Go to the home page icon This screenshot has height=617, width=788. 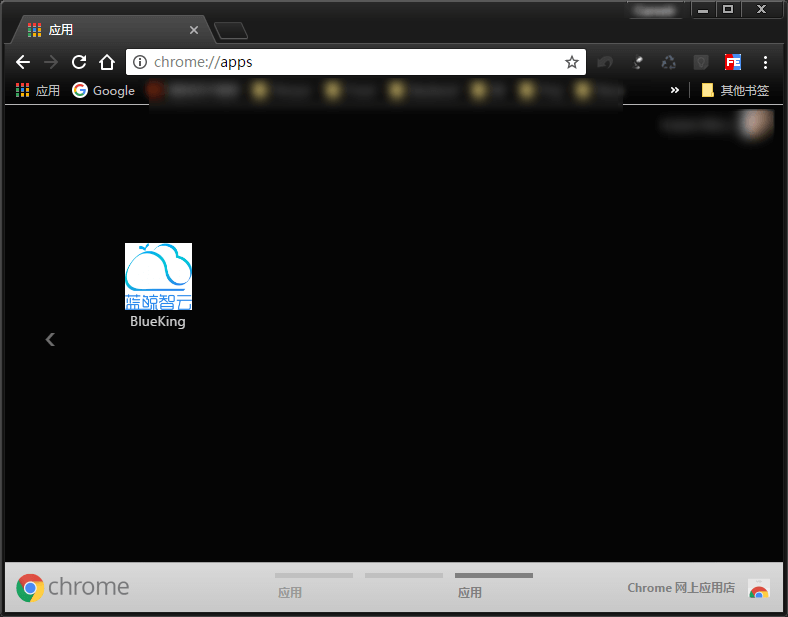tap(107, 62)
